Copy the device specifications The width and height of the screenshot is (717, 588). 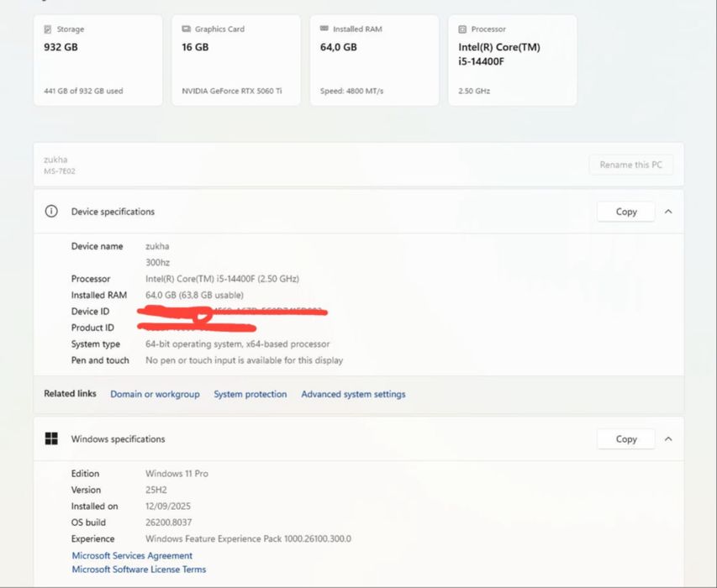click(626, 212)
